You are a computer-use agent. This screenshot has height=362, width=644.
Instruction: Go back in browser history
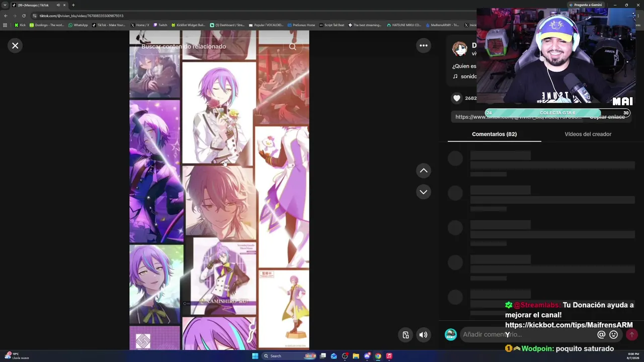[x=6, y=16]
